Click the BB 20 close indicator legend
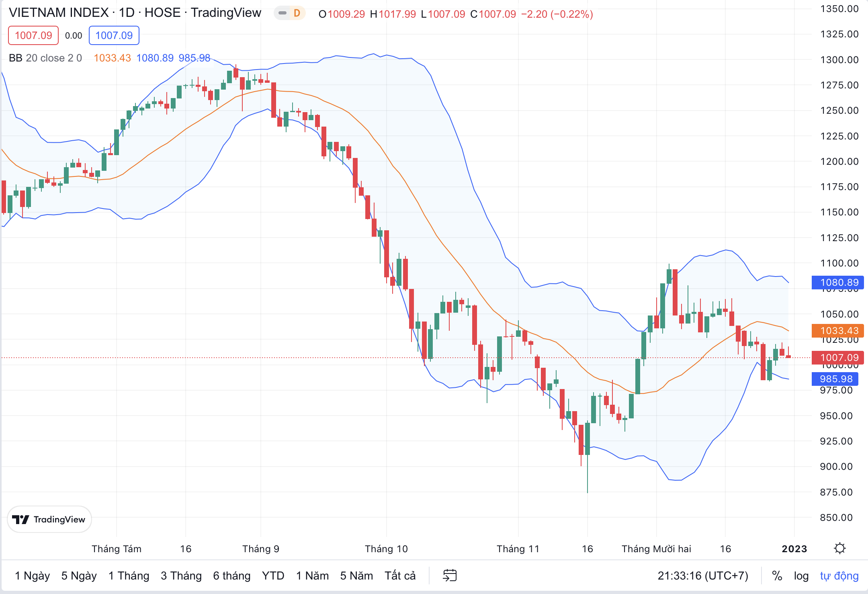 click(45, 58)
